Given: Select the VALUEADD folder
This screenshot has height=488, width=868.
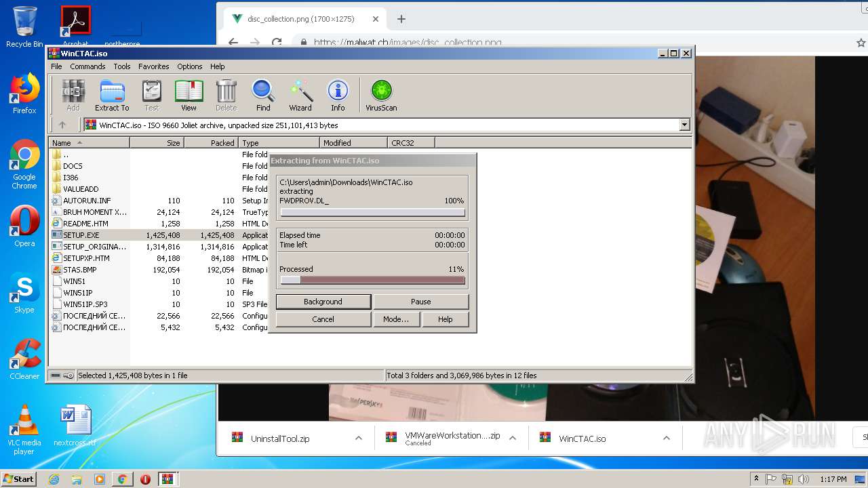Looking at the screenshot, I should pos(81,189).
